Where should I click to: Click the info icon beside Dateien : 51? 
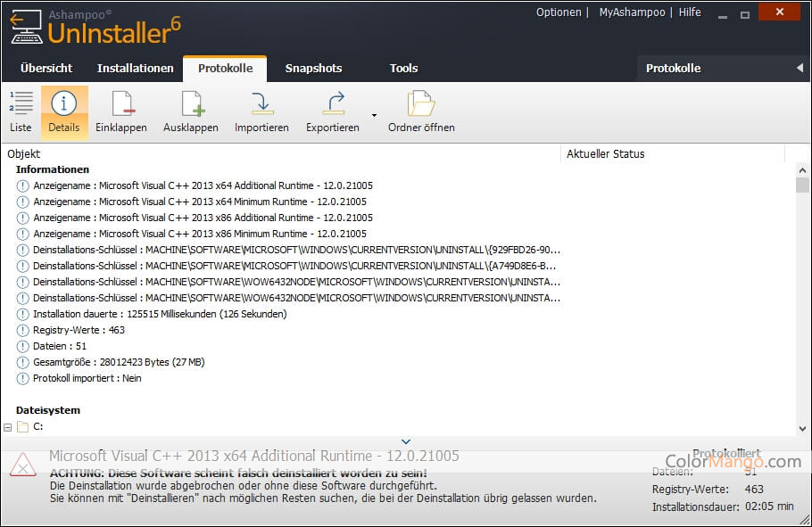pos(23,346)
